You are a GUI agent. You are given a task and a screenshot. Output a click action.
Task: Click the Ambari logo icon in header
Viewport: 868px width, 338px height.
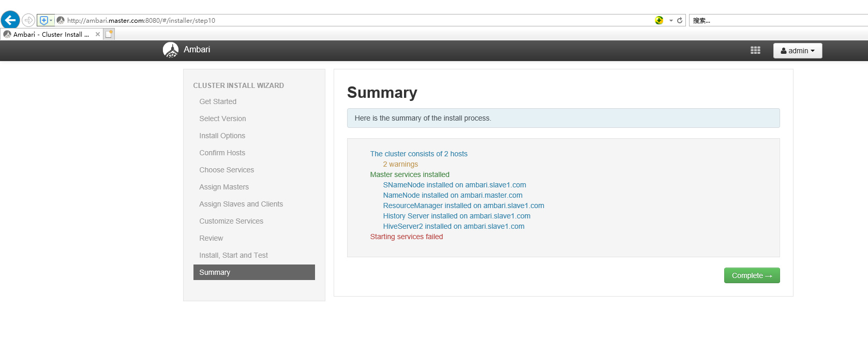(x=171, y=50)
